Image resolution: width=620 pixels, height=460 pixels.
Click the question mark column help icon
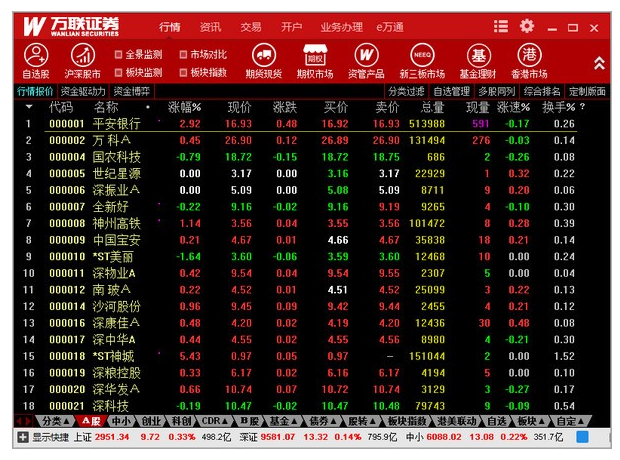coord(582,106)
